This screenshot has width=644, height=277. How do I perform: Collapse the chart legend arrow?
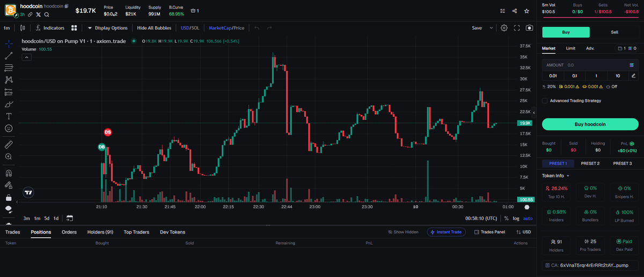pos(26,58)
